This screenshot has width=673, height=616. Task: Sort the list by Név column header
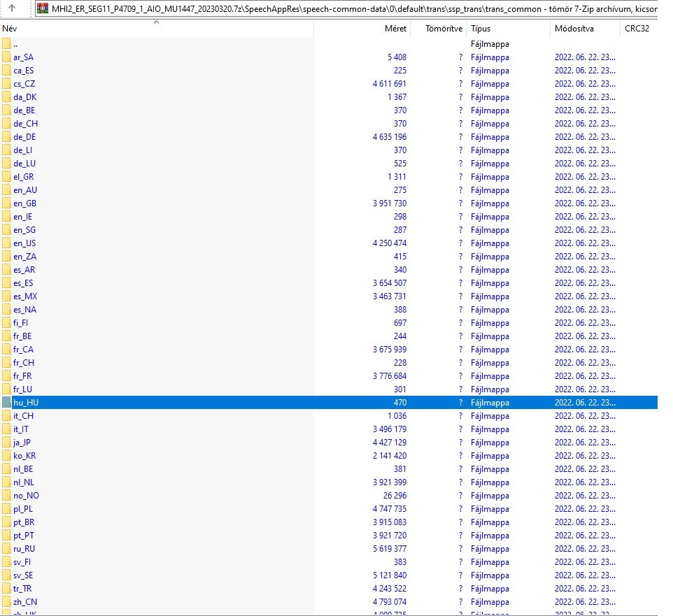pyautogui.click(x=10, y=29)
